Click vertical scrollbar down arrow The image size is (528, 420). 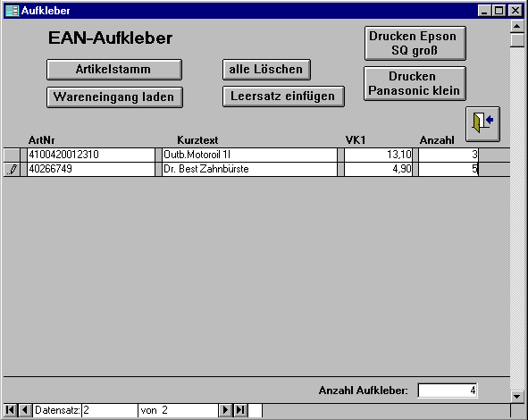(x=517, y=397)
